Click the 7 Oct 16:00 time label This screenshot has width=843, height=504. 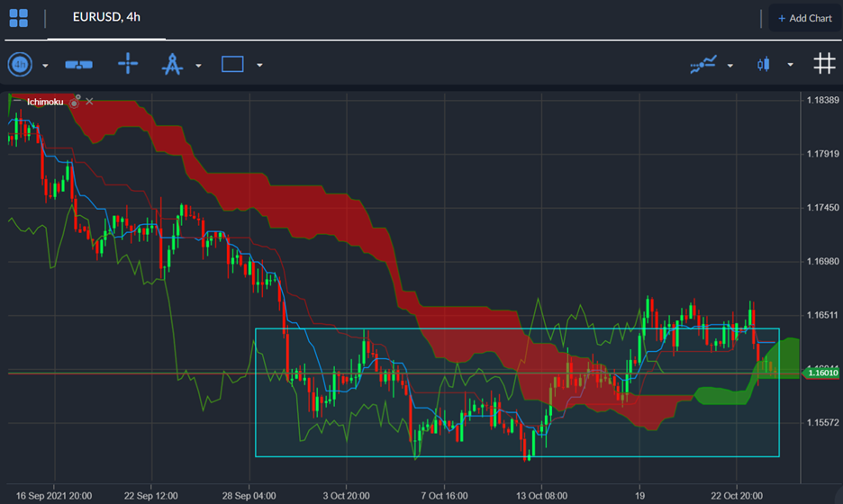pos(444,495)
